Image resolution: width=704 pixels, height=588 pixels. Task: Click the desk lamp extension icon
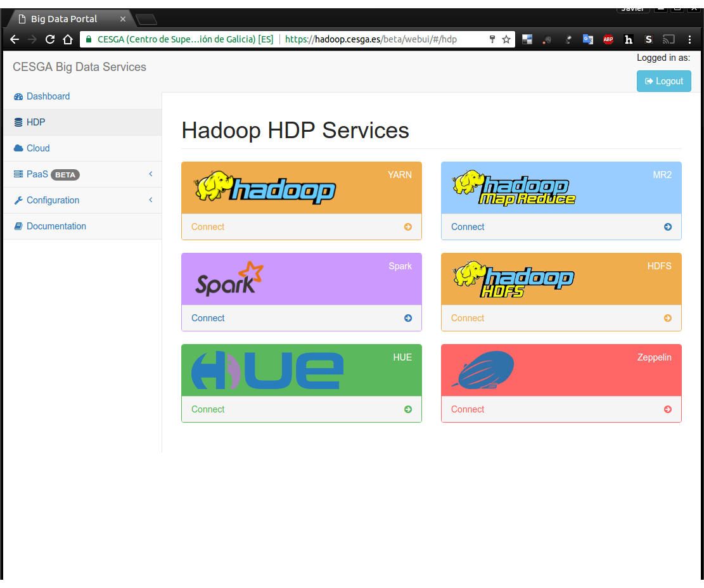click(568, 39)
